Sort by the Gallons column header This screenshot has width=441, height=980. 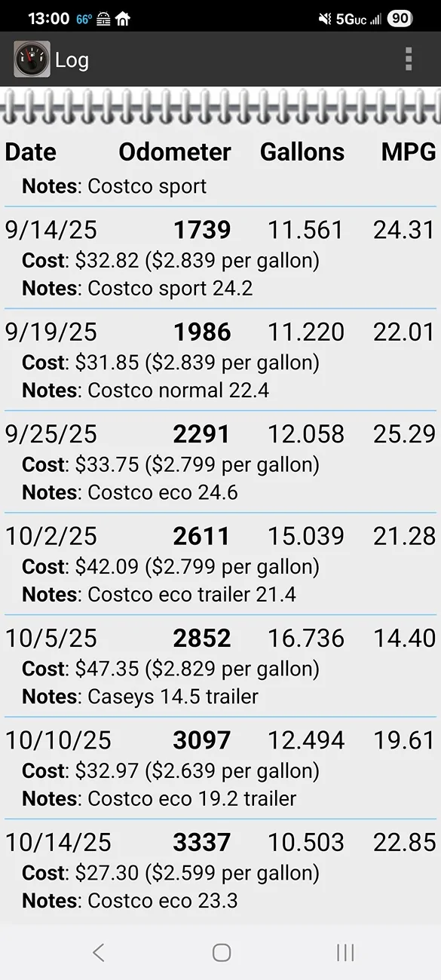(302, 152)
